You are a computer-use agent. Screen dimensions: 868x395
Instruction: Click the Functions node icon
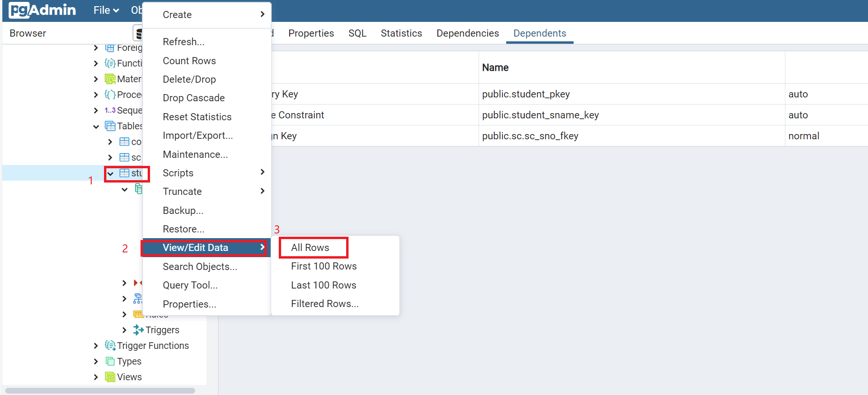point(110,63)
